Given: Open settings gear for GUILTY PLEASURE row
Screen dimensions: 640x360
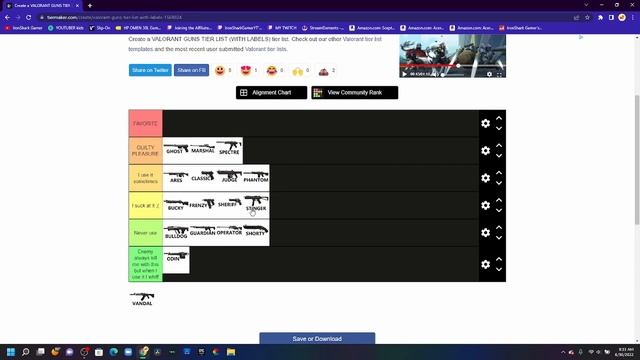Looking at the screenshot, I should click(485, 151).
